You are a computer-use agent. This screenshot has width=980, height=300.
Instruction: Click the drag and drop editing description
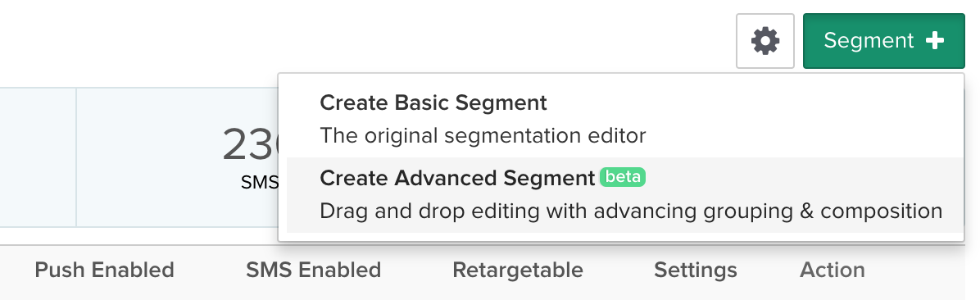click(x=631, y=211)
